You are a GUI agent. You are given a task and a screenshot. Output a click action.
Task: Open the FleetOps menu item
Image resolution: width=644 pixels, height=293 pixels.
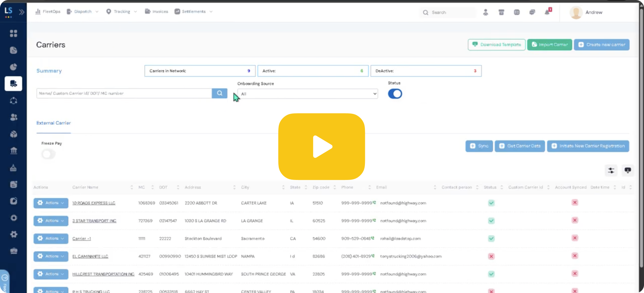pyautogui.click(x=48, y=11)
